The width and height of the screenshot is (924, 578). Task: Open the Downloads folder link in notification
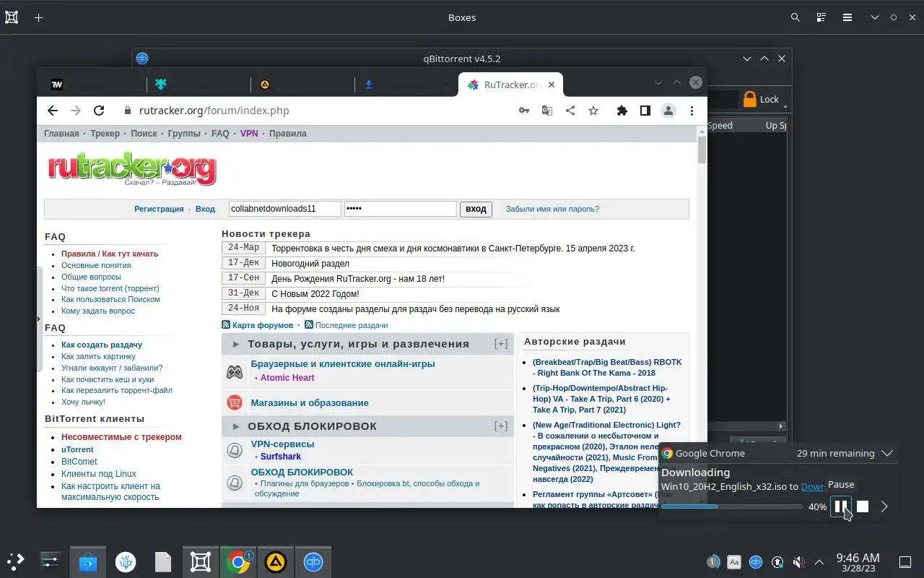(x=813, y=487)
